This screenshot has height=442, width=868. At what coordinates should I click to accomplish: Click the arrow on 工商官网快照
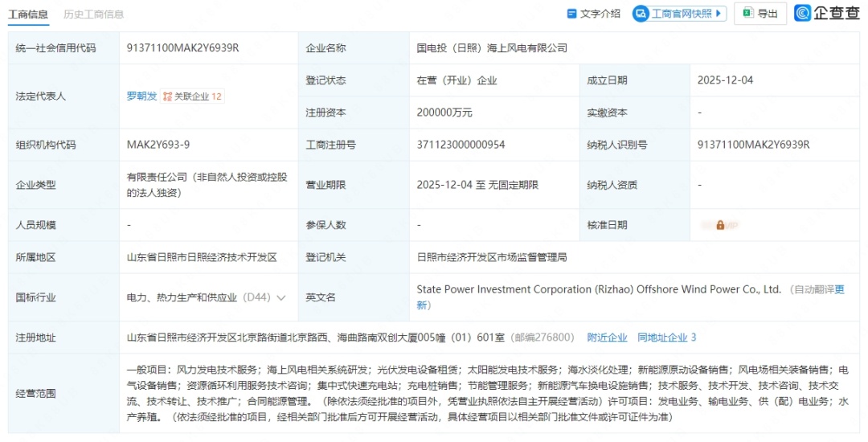(x=719, y=14)
